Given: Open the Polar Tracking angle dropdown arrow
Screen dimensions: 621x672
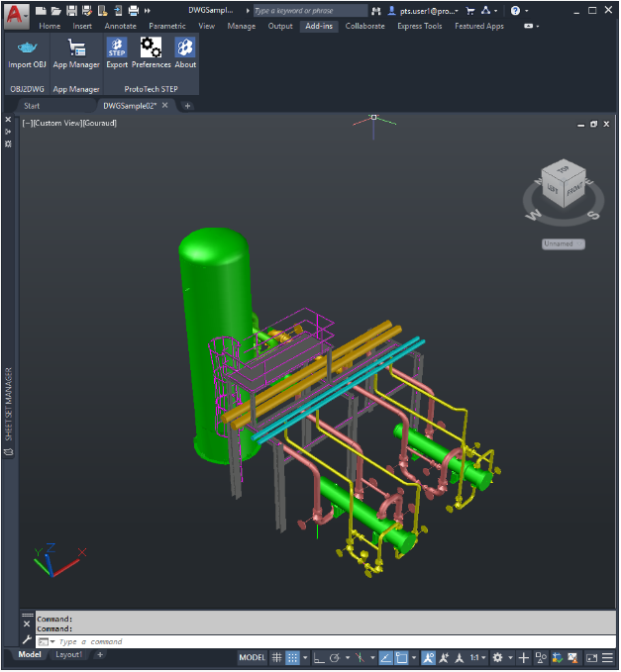Looking at the screenshot, I should click(x=347, y=658).
